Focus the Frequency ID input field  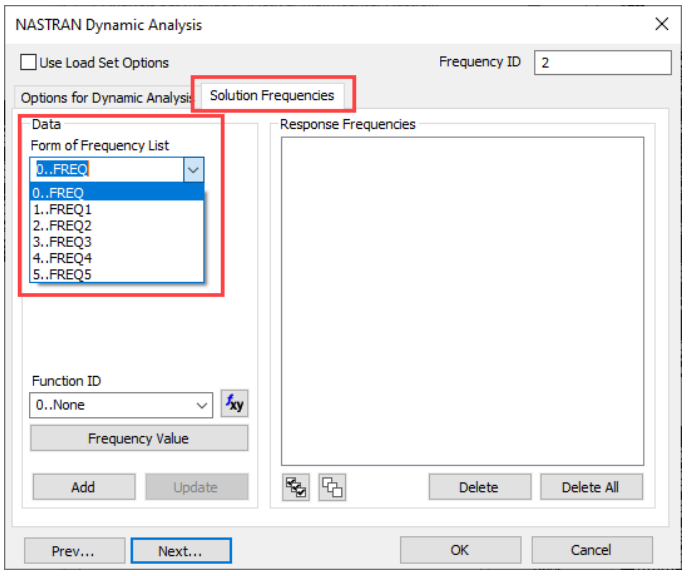click(602, 62)
